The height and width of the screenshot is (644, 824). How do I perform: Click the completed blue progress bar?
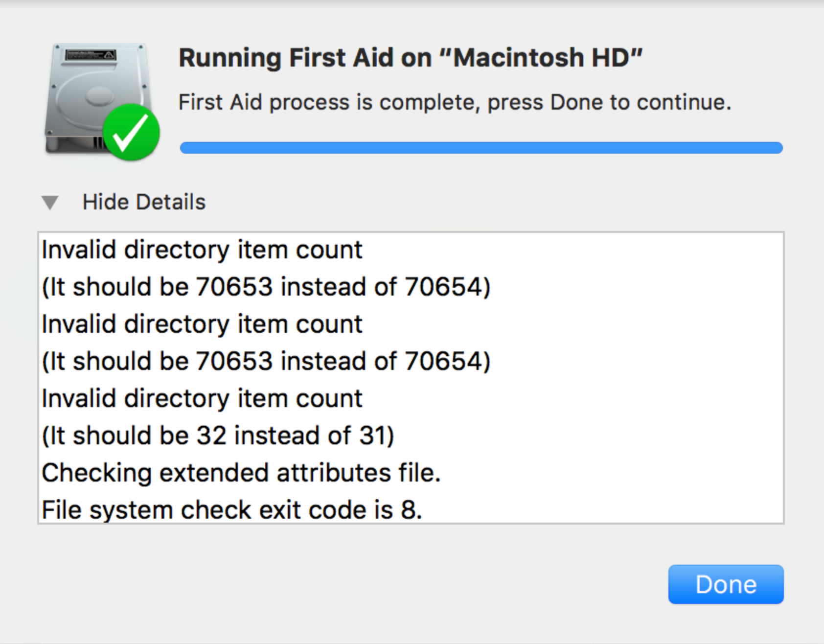(x=481, y=148)
